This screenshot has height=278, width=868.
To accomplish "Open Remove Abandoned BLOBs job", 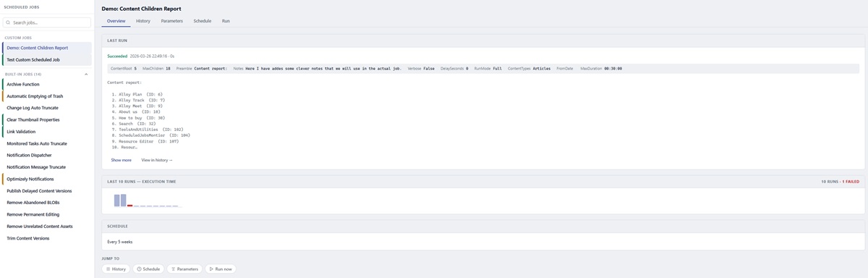I will pos(47,203).
